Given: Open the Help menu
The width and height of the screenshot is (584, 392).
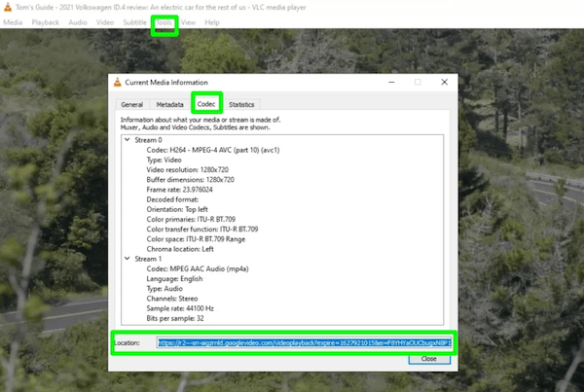Looking at the screenshot, I should (x=212, y=22).
